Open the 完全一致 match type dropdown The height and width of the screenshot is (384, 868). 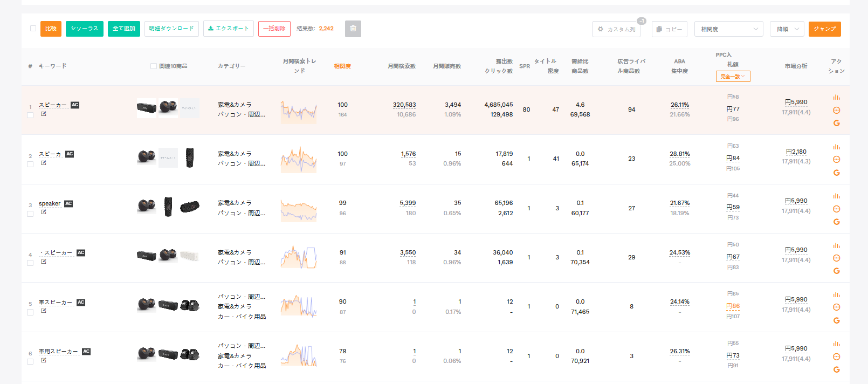point(733,77)
